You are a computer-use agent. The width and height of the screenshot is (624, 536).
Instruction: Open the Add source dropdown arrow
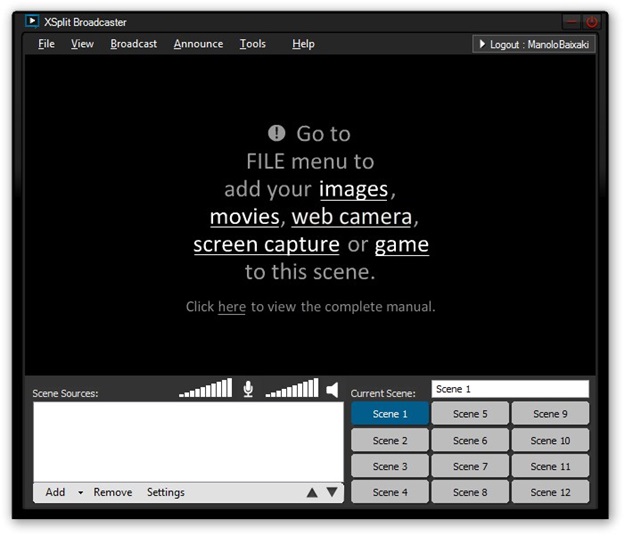pos(80,493)
